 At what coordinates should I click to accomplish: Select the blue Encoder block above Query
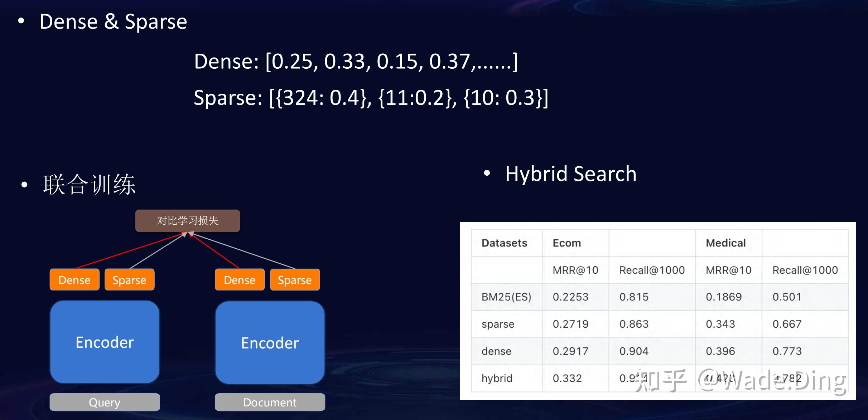[x=105, y=342]
